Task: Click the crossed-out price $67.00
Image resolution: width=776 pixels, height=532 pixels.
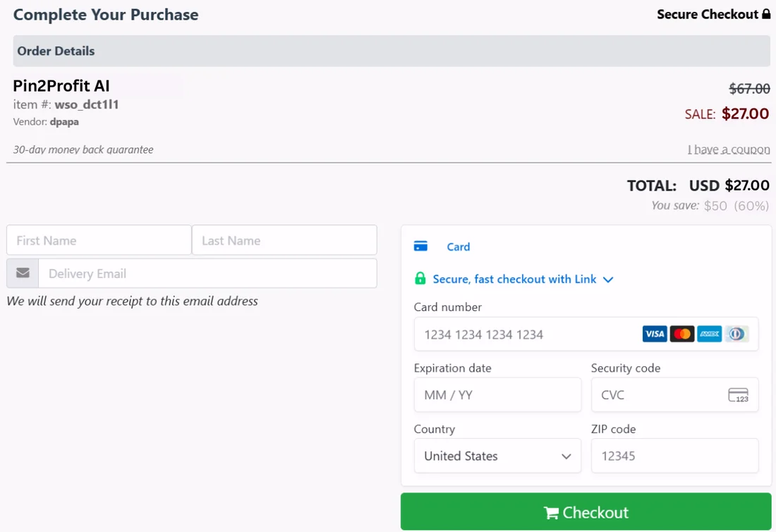Action: pyautogui.click(x=749, y=89)
